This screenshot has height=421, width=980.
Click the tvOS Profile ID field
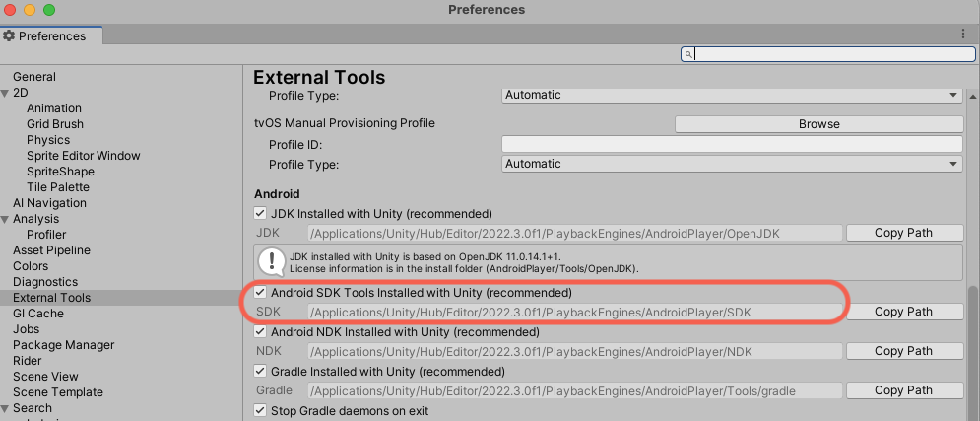[732, 144]
